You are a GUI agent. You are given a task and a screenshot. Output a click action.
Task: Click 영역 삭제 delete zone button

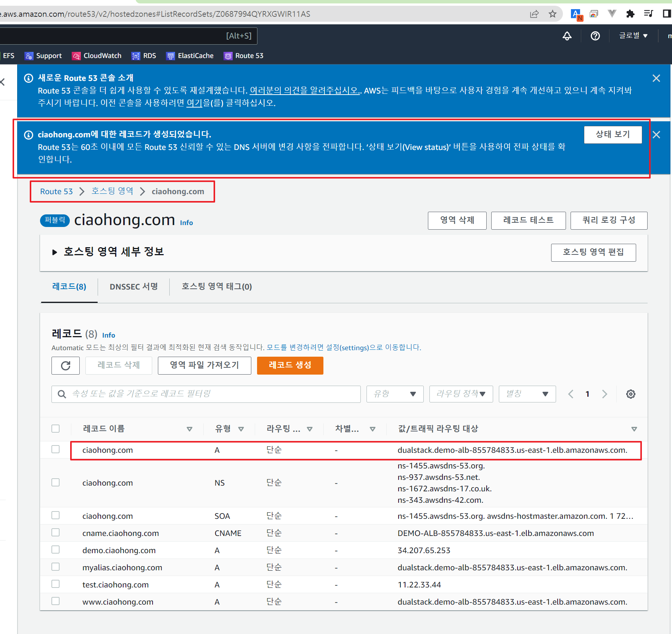pyautogui.click(x=457, y=220)
